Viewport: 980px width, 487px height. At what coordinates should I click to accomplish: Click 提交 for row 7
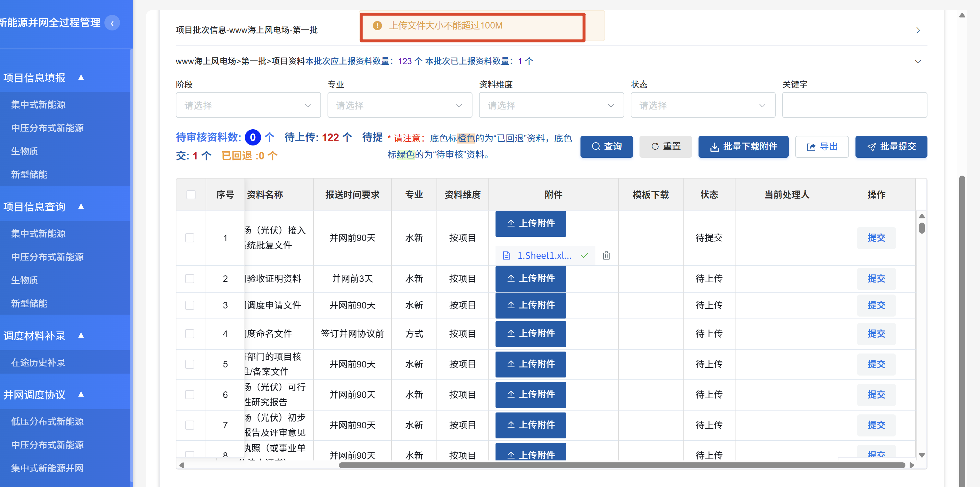(x=876, y=425)
